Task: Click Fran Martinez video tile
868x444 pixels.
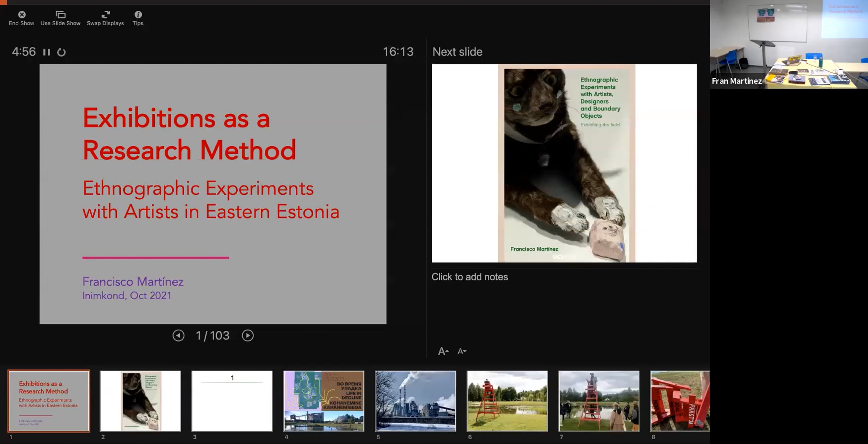Action: tap(789, 44)
